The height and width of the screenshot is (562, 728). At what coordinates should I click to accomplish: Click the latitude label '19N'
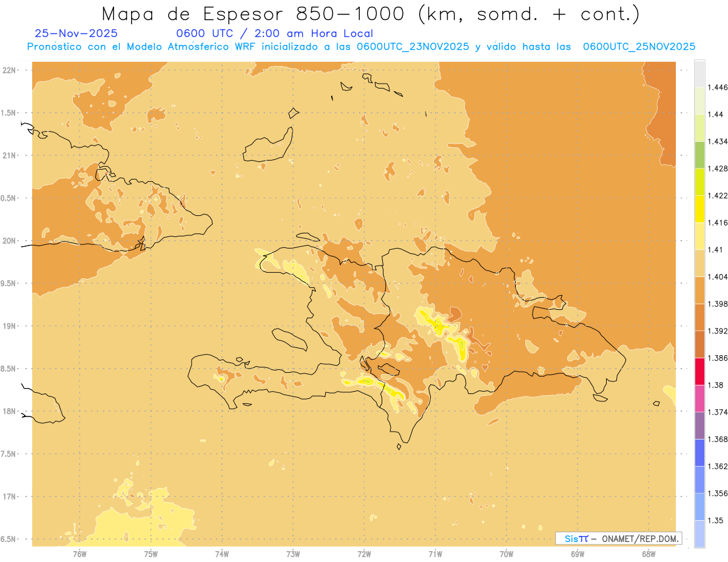(9, 326)
